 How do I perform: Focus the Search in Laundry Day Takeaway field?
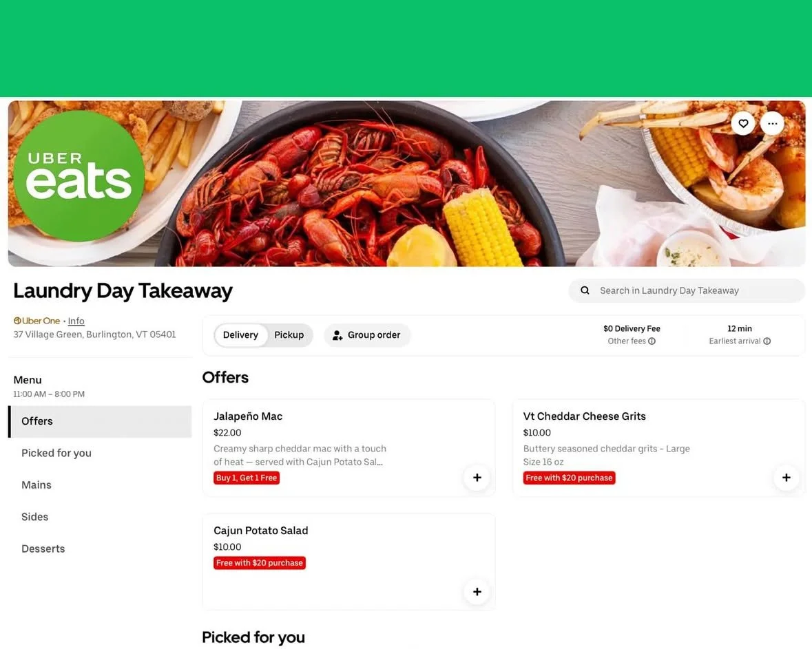pos(687,290)
